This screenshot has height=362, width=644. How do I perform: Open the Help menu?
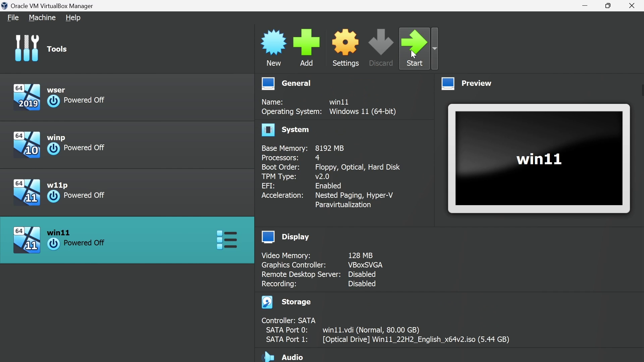tap(73, 18)
